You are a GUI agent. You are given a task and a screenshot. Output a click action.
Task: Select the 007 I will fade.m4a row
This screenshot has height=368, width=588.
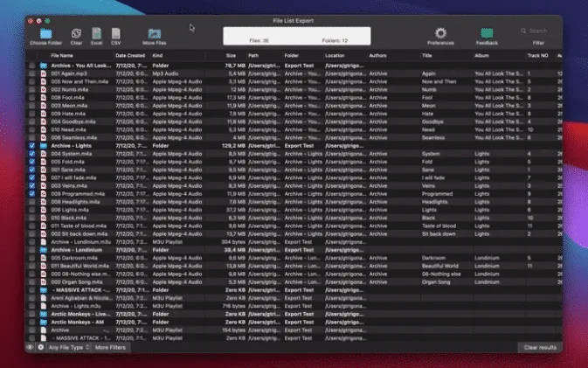(294, 177)
